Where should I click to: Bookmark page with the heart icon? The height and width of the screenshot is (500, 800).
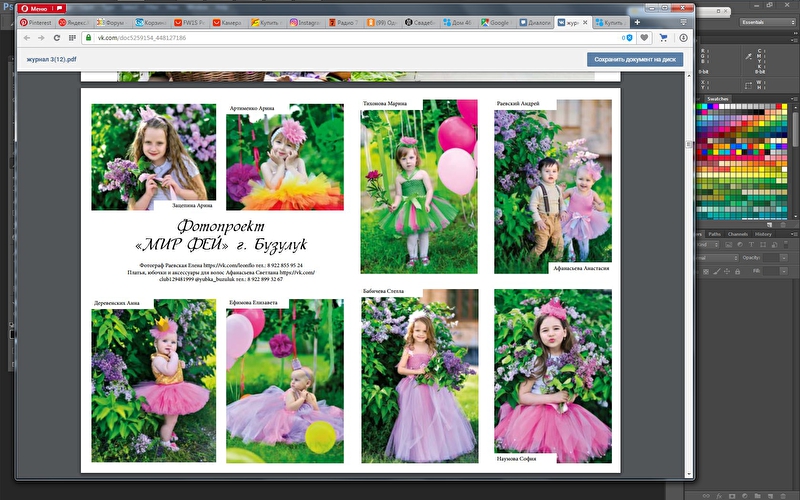coord(644,37)
